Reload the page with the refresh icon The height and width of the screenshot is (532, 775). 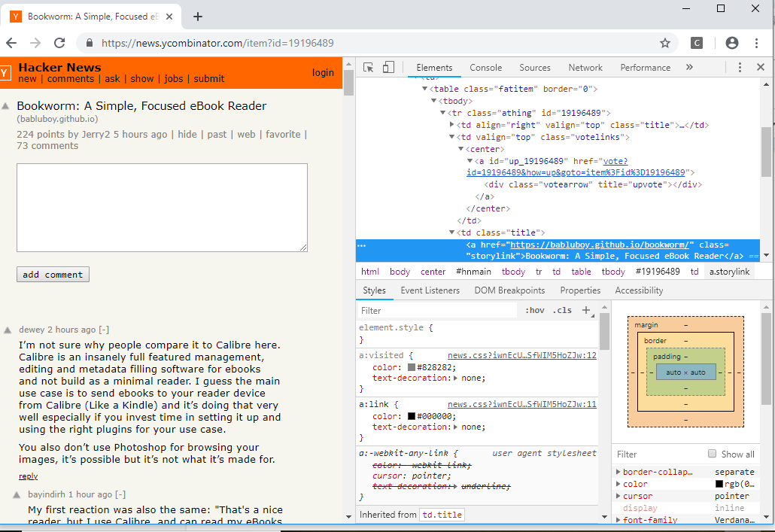pyautogui.click(x=59, y=43)
